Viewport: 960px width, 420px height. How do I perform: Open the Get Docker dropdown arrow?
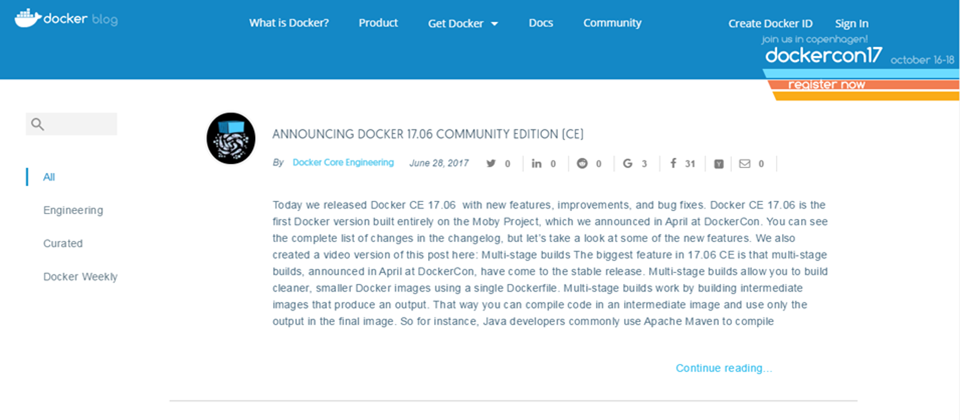click(495, 24)
